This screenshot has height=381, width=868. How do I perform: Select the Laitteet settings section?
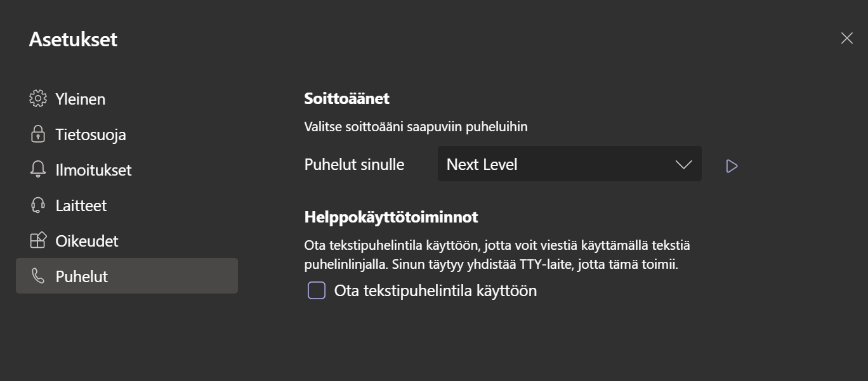[x=81, y=205]
